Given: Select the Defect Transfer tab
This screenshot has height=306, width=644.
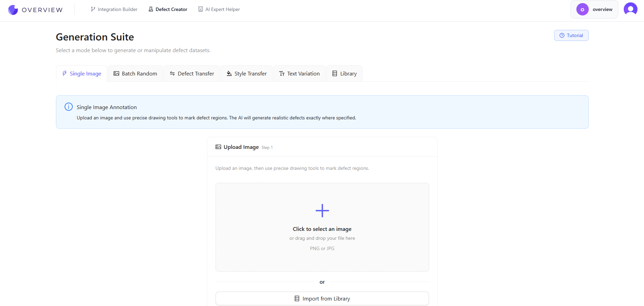Looking at the screenshot, I should (x=192, y=74).
